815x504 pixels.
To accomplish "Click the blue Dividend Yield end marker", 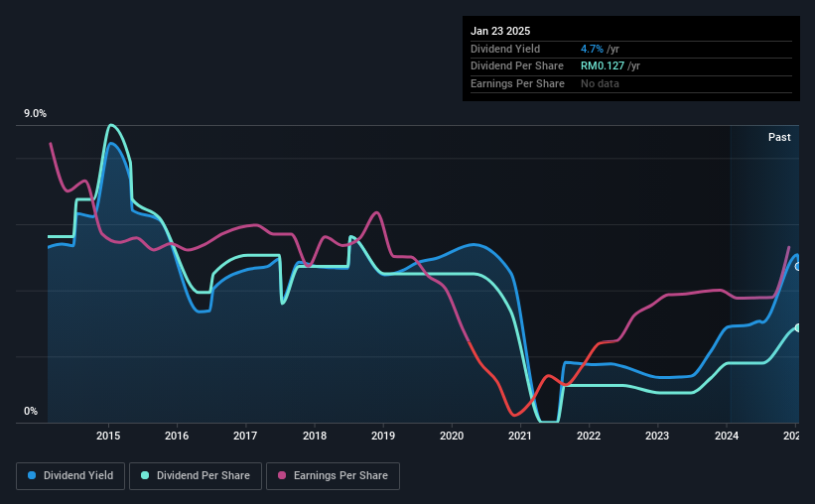I will click(798, 267).
